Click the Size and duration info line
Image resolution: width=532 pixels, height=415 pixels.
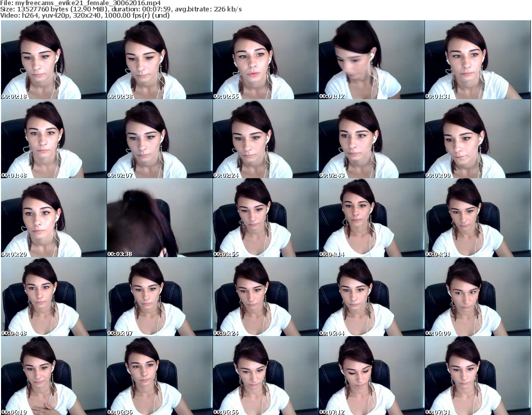[121, 9]
